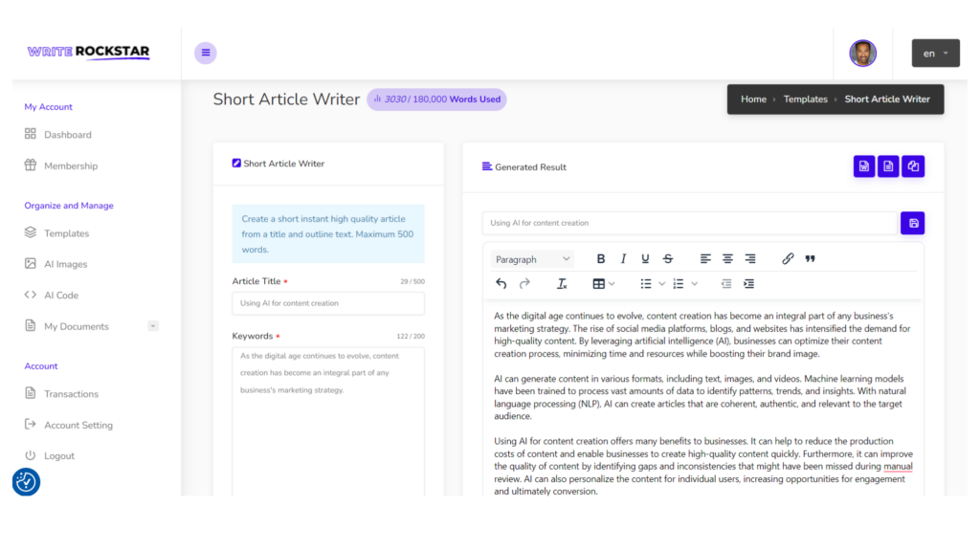The height and width of the screenshot is (551, 980).
Task: Toggle the sidebar hamburger menu
Action: tap(205, 53)
